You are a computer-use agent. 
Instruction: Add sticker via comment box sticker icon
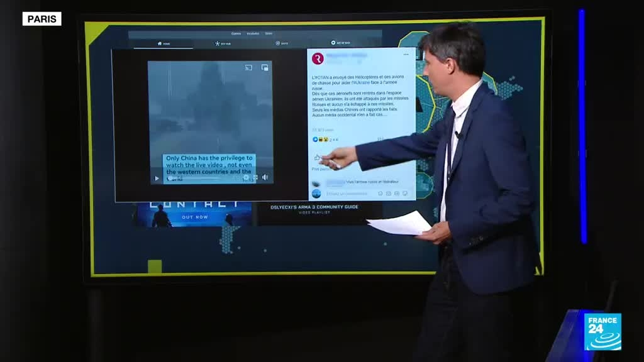click(405, 194)
